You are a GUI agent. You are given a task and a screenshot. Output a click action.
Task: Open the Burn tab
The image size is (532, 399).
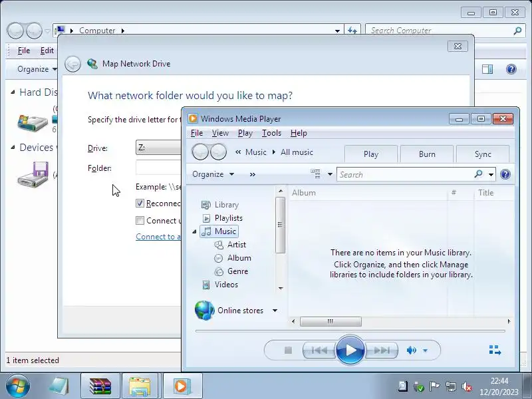(427, 154)
